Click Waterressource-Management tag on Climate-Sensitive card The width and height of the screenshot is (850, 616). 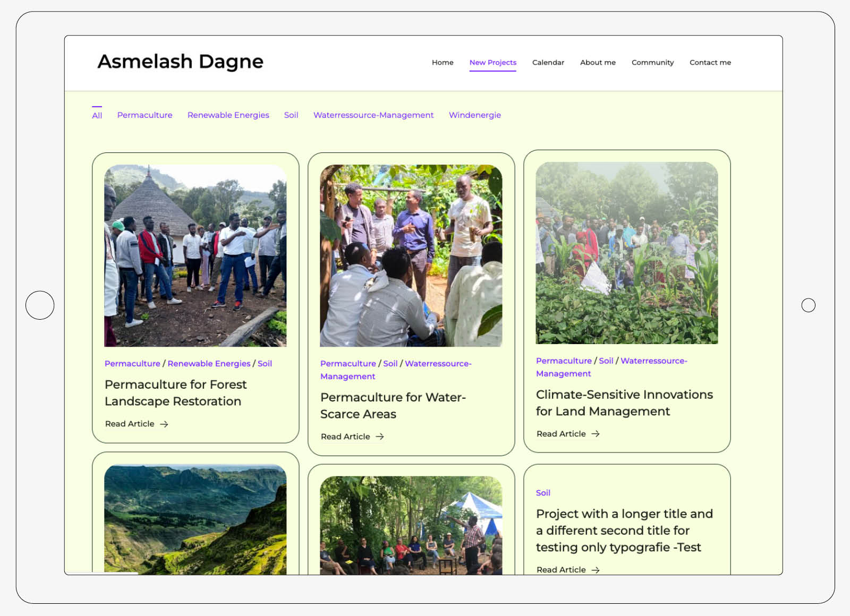(x=612, y=367)
